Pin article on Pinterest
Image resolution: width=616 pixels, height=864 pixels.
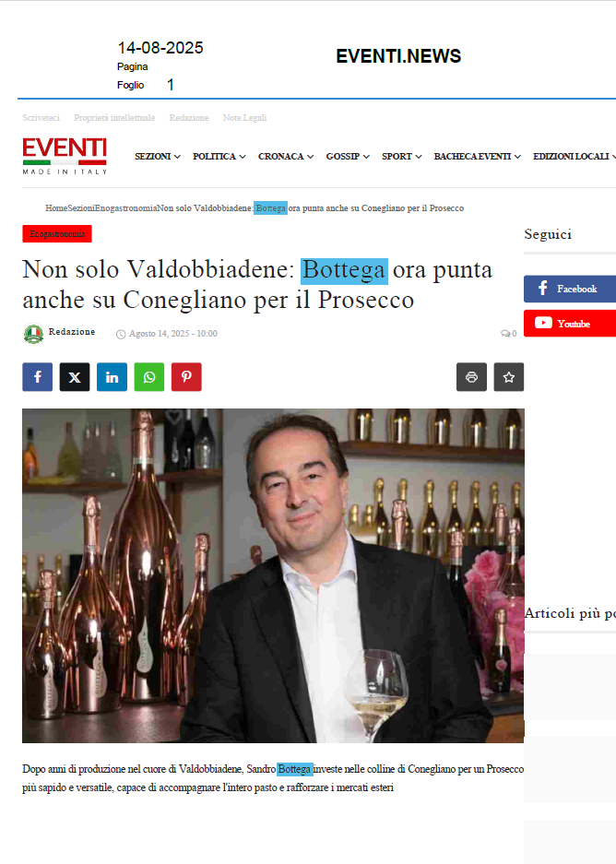pos(186,377)
